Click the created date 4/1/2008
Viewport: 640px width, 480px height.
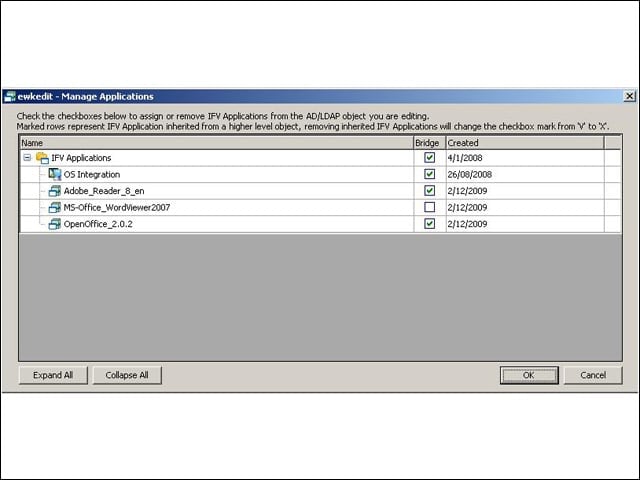465,158
